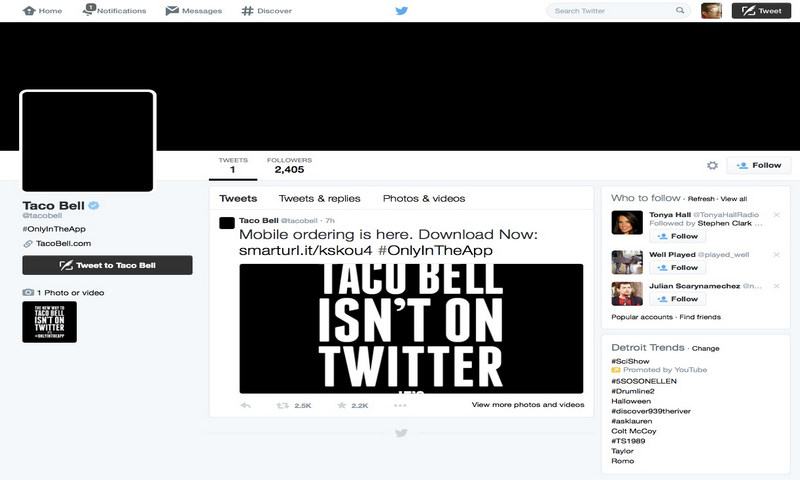Switch to Photos & videos tab

tap(423, 198)
